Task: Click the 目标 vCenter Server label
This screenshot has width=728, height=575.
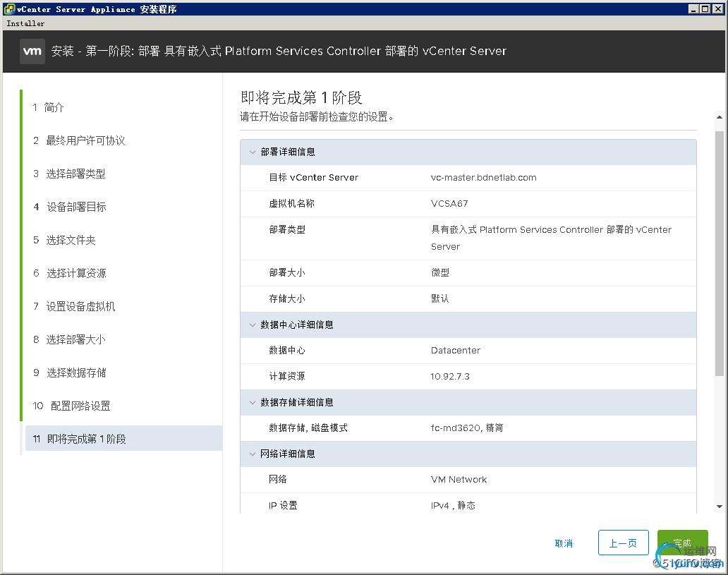Action: pos(313,177)
